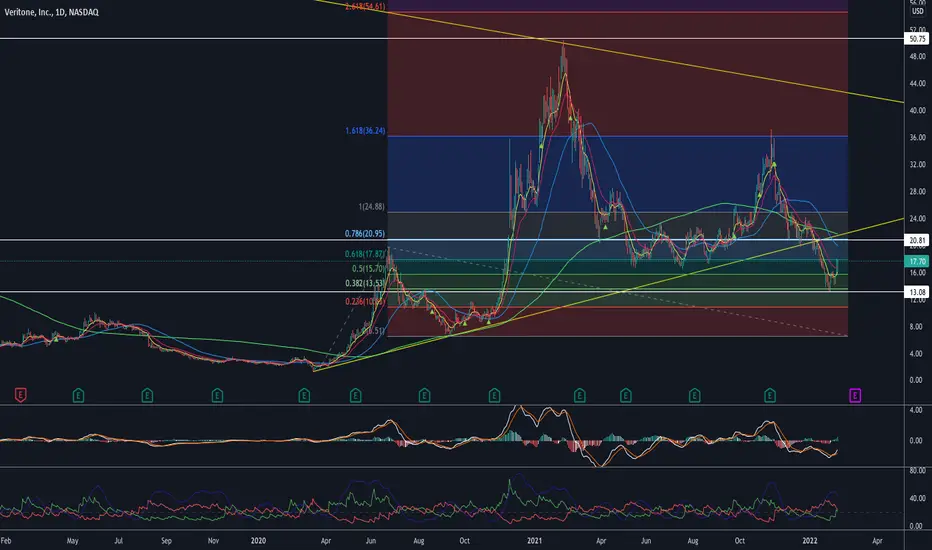
Task: Click 44.00 on the price scale
Action: tap(917, 83)
